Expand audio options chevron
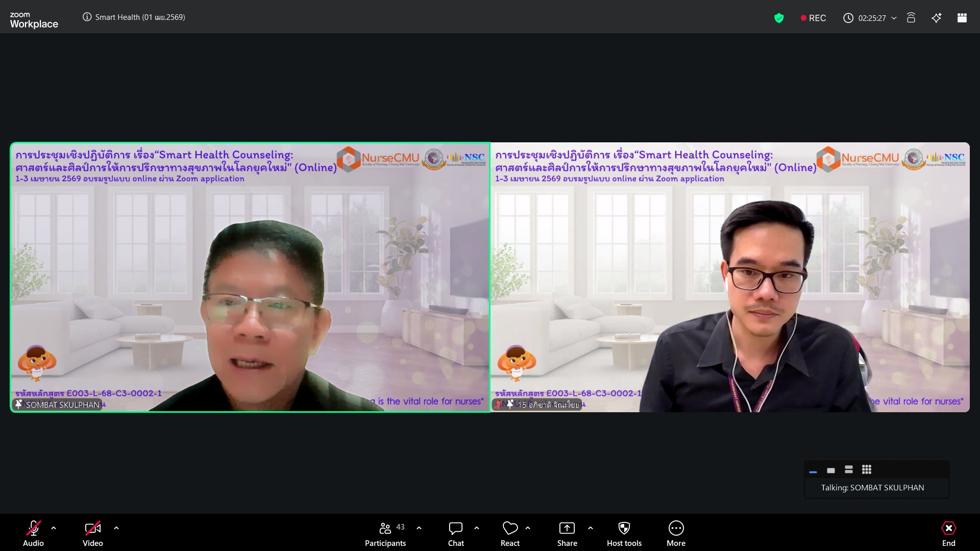This screenshot has height=551, width=980. pos(54,528)
